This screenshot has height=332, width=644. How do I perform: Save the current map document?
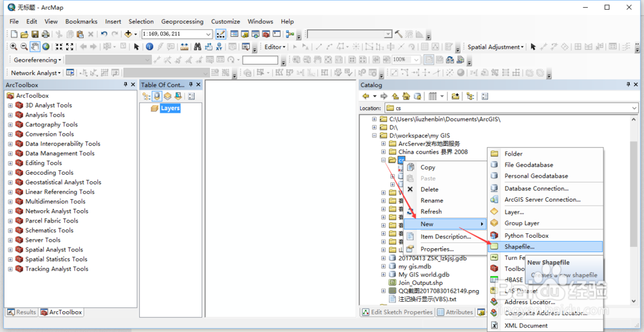pyautogui.click(x=35, y=34)
